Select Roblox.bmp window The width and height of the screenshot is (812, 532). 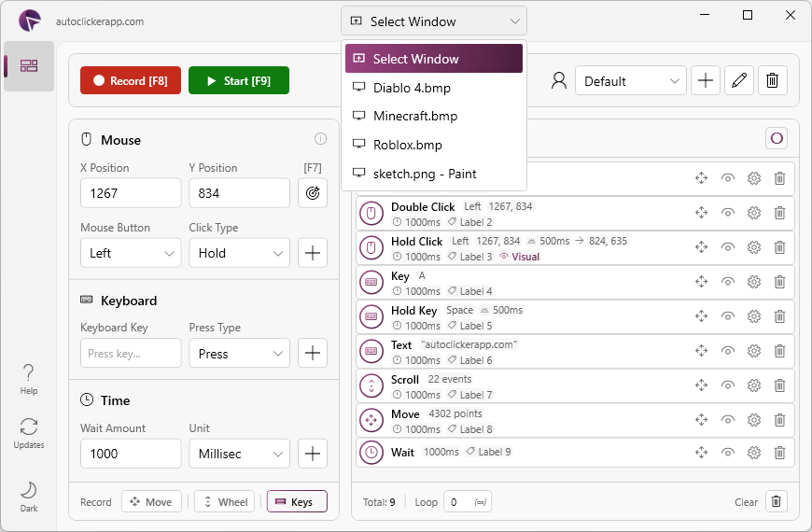(x=434, y=145)
